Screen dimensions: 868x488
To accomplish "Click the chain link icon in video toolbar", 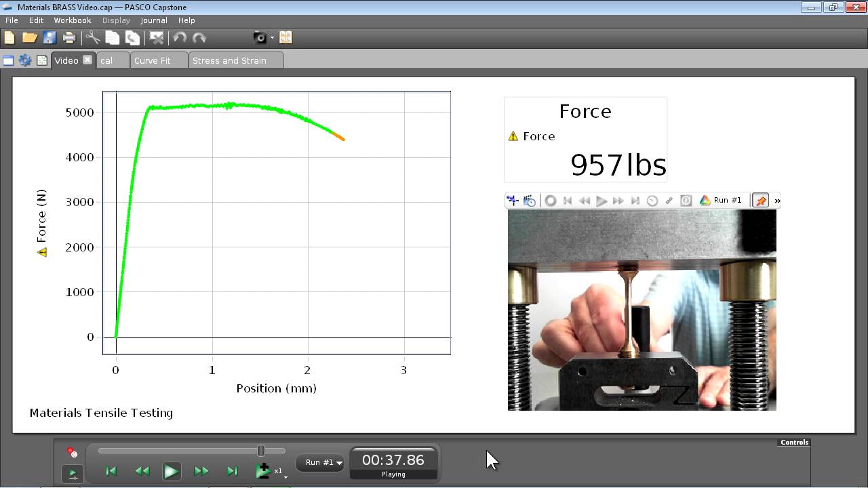I will coord(669,201).
